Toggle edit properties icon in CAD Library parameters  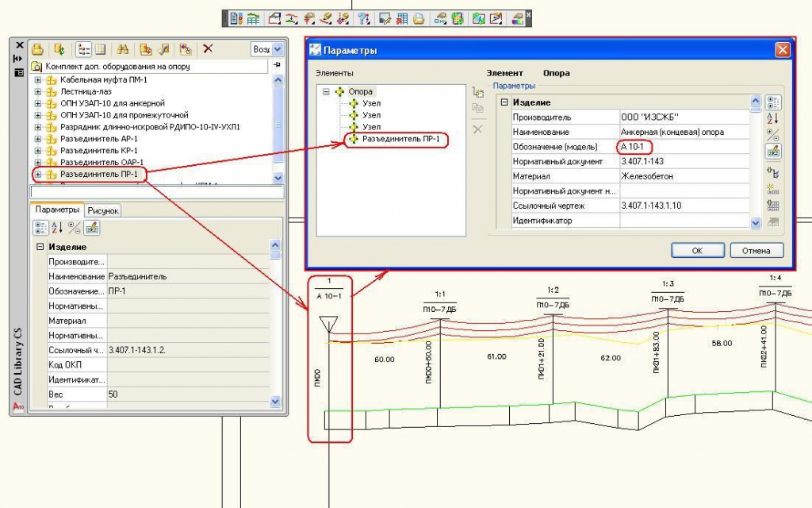pyautogui.click(x=92, y=228)
